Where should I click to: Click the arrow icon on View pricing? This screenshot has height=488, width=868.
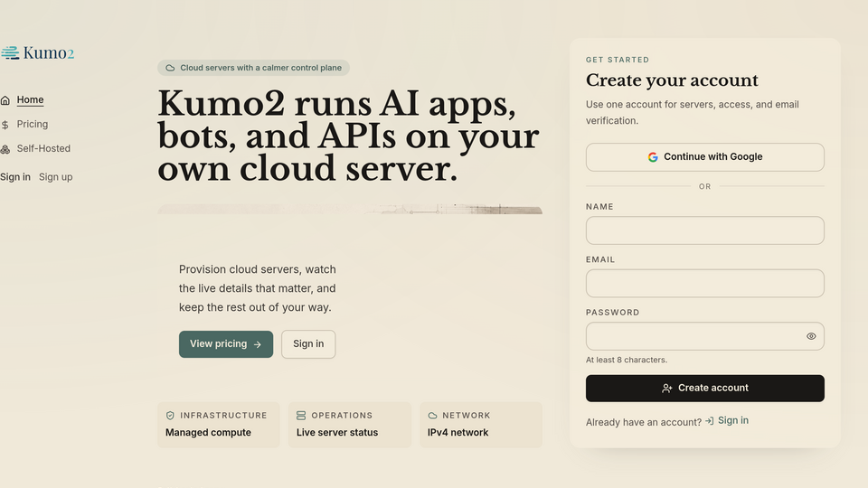tap(258, 344)
